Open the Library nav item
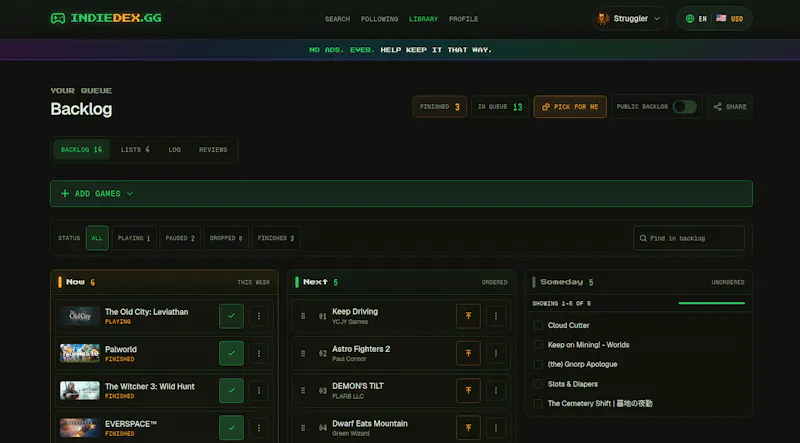 click(423, 19)
